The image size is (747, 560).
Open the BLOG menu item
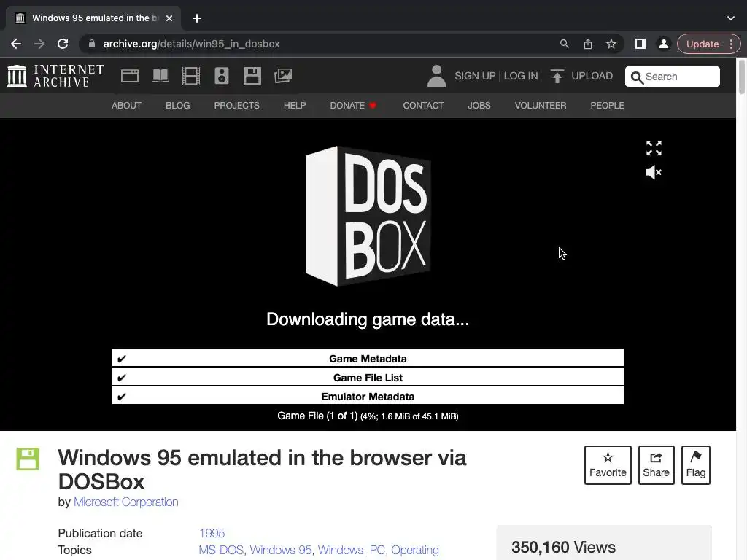[178, 105]
